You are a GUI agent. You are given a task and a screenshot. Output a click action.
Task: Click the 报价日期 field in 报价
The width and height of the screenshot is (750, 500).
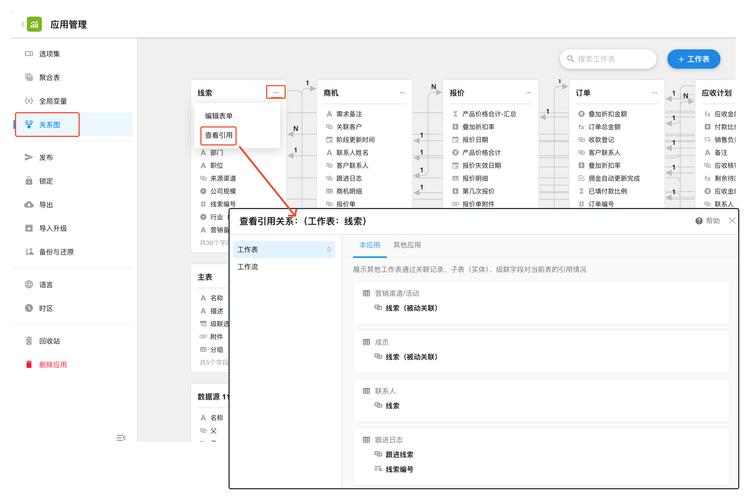coord(475,140)
